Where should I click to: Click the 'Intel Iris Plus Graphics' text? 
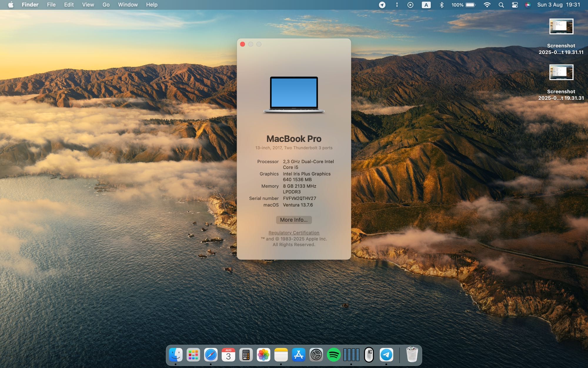coord(307,174)
